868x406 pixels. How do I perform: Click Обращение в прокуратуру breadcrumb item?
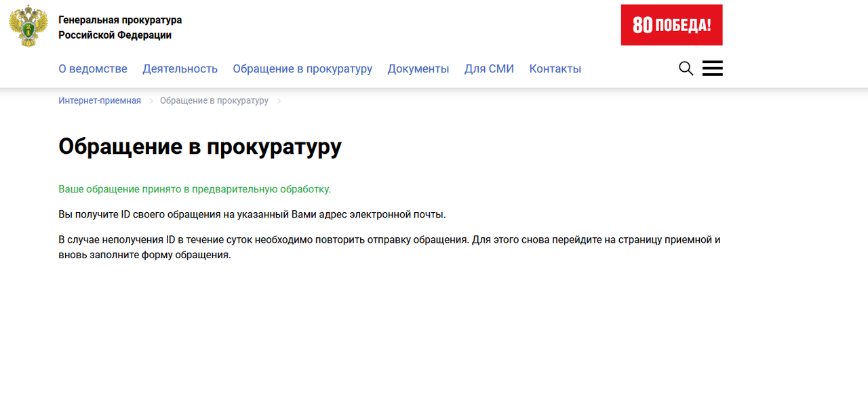214,100
